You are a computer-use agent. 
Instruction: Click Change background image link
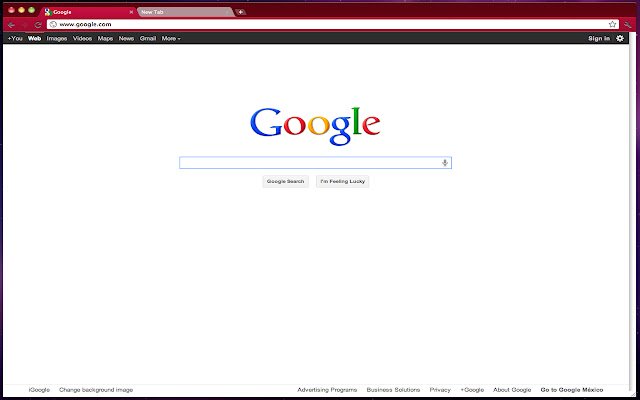point(96,390)
